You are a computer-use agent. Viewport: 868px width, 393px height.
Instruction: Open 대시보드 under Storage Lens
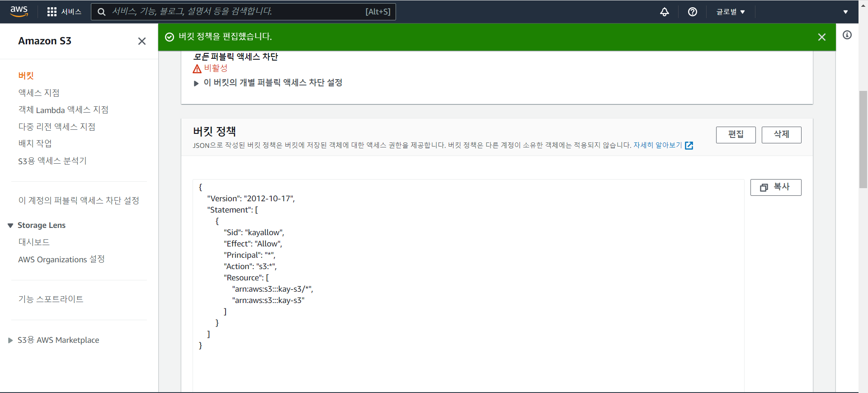click(x=34, y=242)
